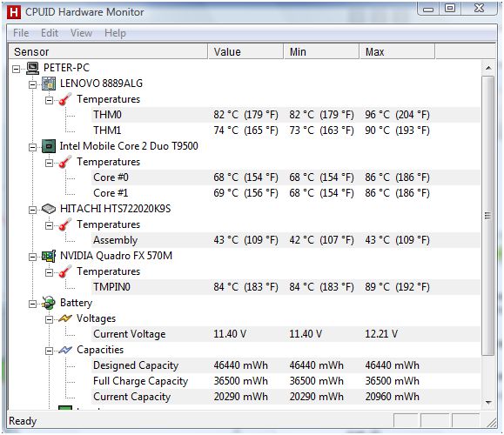This screenshot has width=504, height=435.
Task: Click the scroll down arrow
Action: 488,402
